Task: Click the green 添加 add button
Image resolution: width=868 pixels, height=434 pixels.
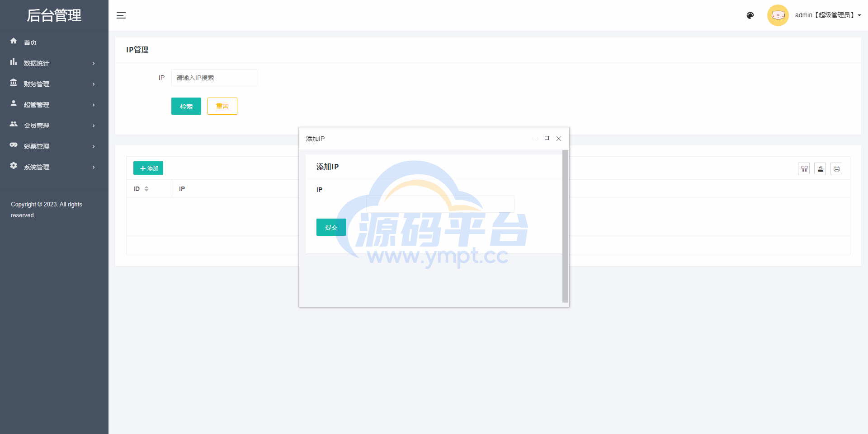Action: pyautogui.click(x=148, y=168)
